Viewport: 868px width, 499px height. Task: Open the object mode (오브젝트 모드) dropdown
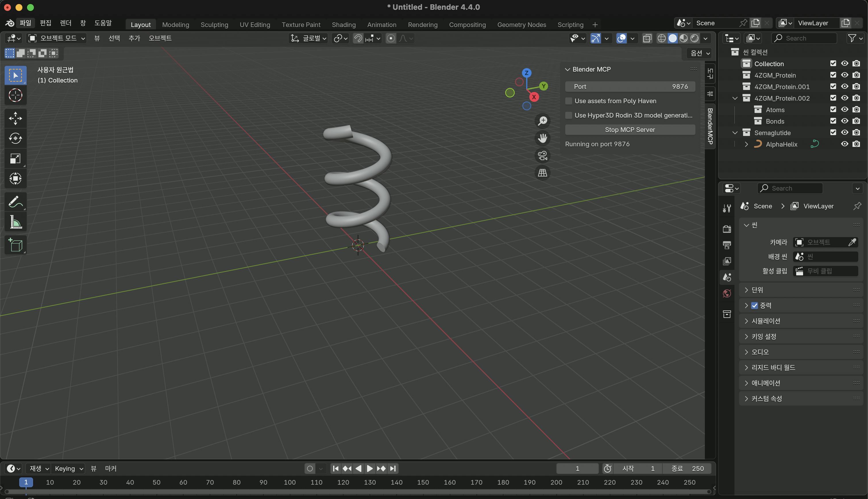tap(57, 38)
